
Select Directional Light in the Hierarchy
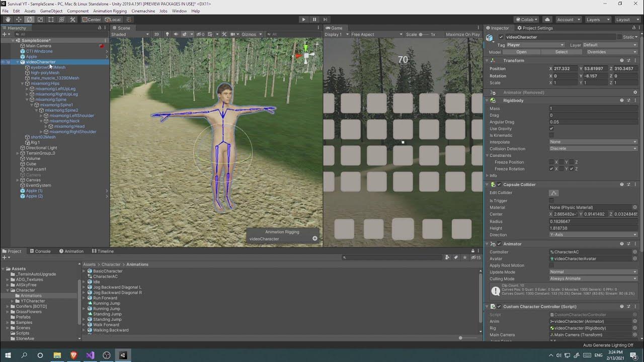[42, 148]
